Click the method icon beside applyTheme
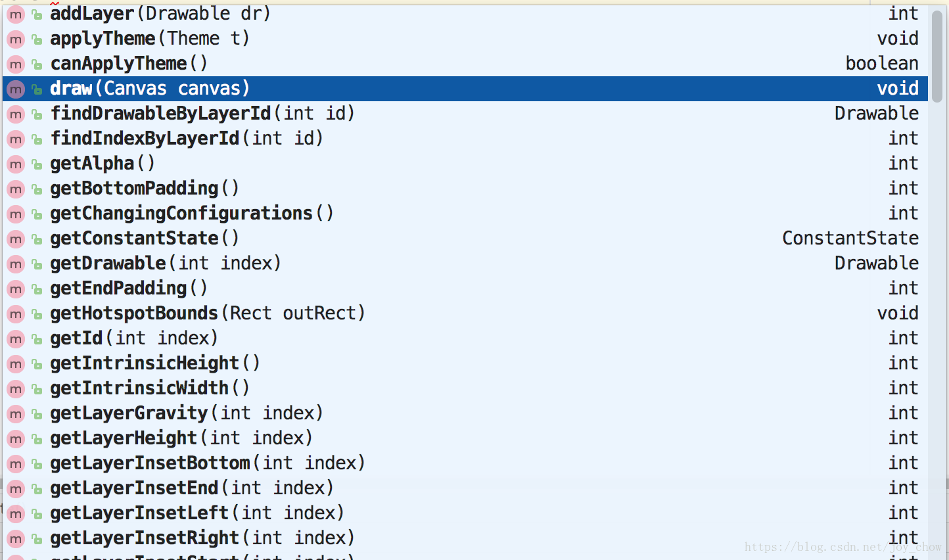Viewport: 949px width, 560px height. (x=16, y=39)
